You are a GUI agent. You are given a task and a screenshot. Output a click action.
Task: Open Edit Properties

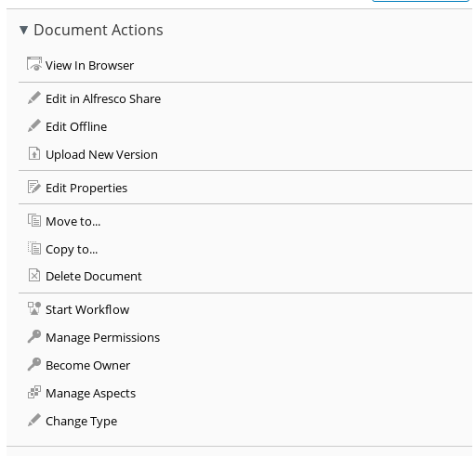86,189
